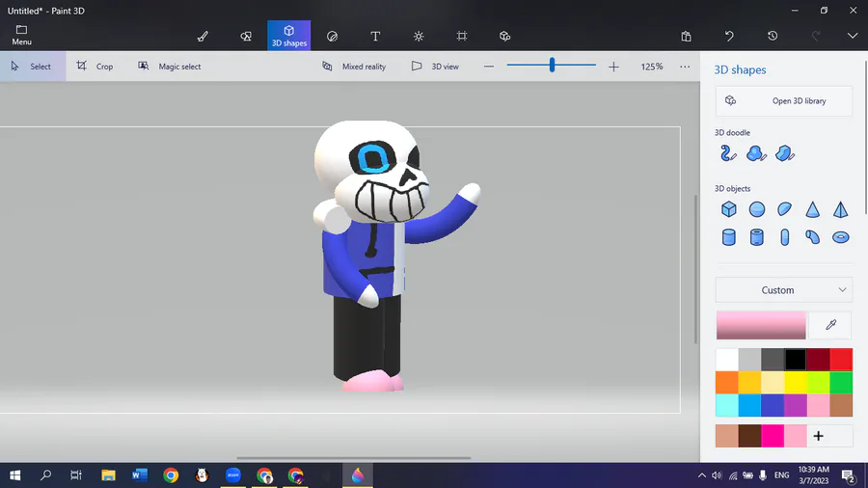Open the History panel

pyautogui.click(x=773, y=36)
